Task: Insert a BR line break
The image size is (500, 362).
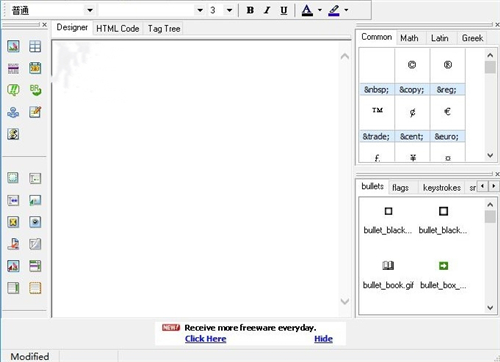Action: click(35, 90)
